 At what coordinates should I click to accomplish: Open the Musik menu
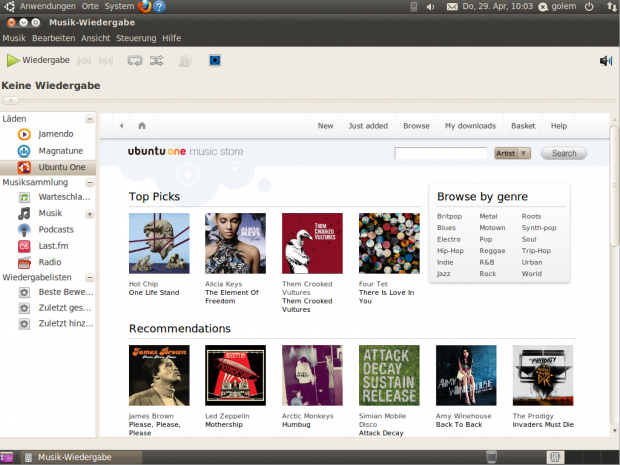(x=14, y=38)
